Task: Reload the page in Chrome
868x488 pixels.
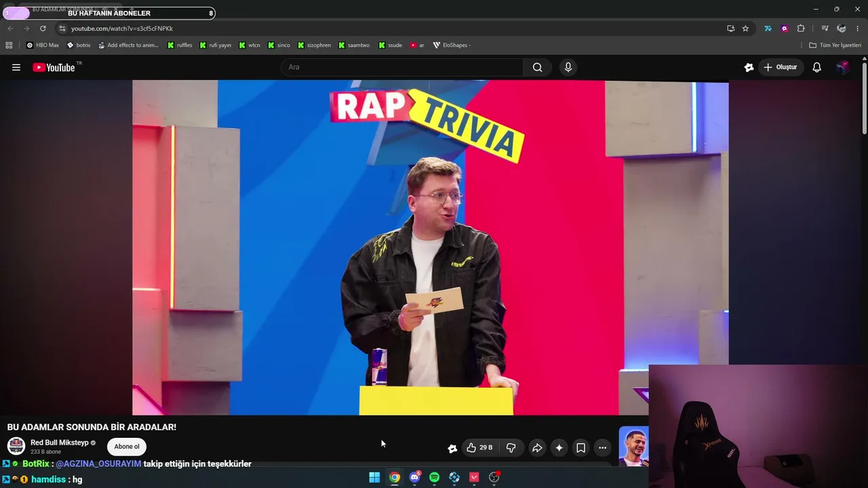Action: tap(43, 28)
